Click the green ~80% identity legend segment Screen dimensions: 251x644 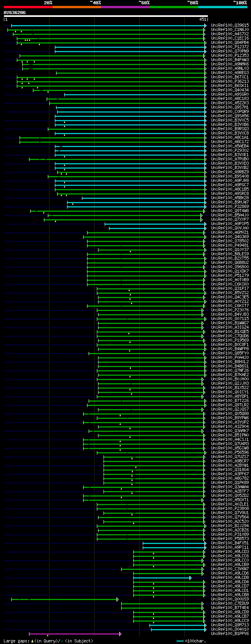pos(174,7)
